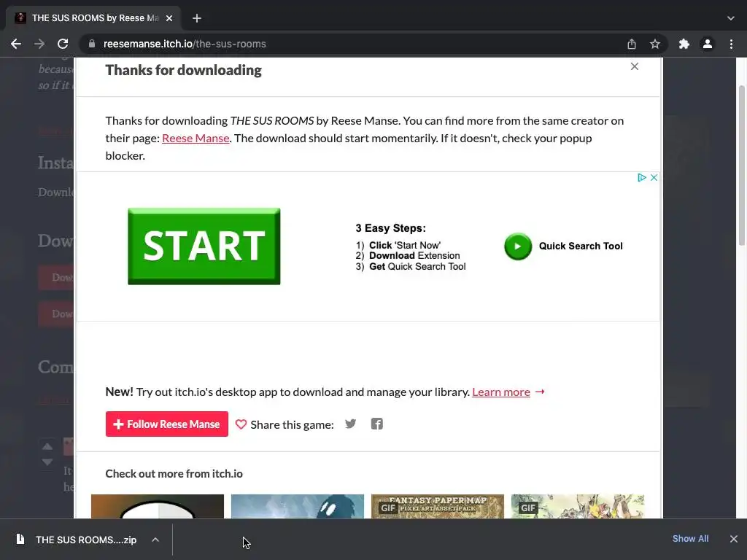747x560 pixels.
Task: Close THE SUS ROOMS browser tab
Action: 169,18
